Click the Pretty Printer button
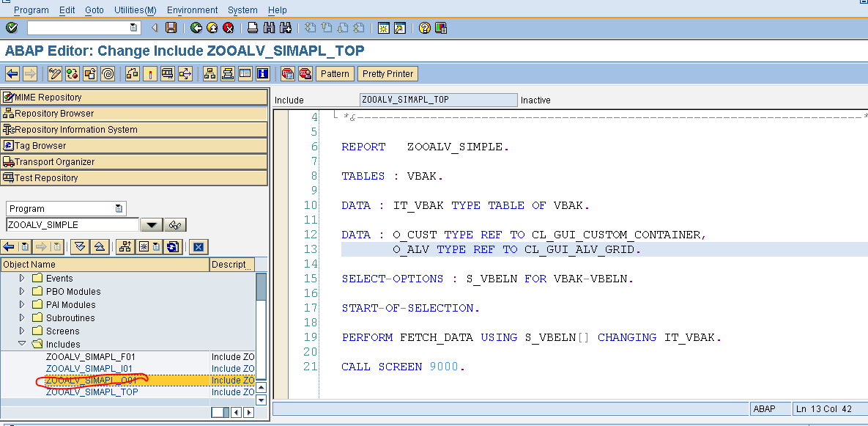The width and height of the screenshot is (868, 426). (x=387, y=73)
